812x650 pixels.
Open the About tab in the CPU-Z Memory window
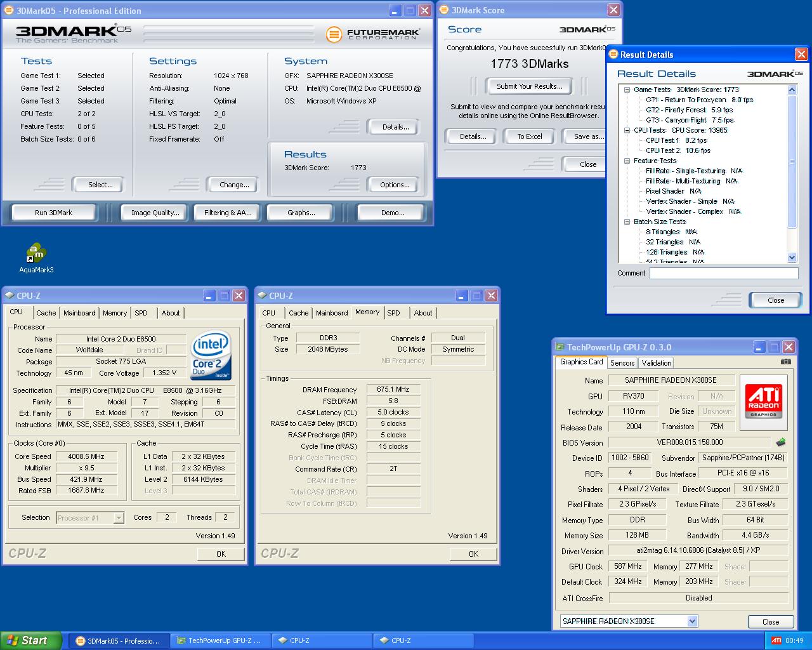[423, 313]
